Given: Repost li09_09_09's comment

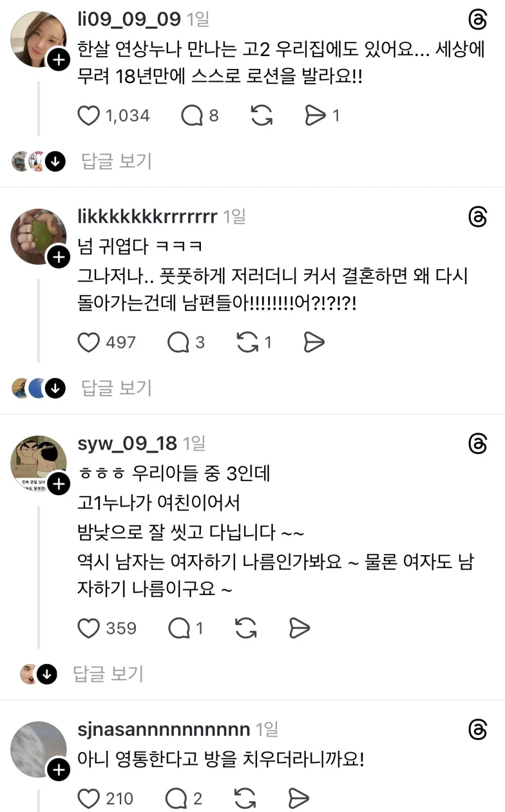Looking at the screenshot, I should click(260, 115).
